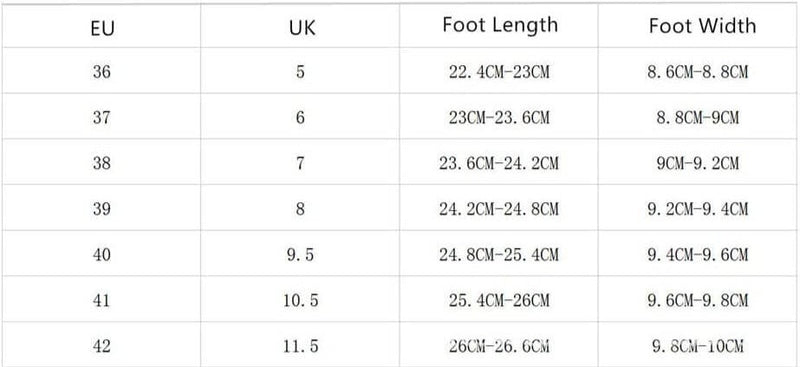Image resolution: width=800 pixels, height=367 pixels.
Task: Click the UK column header
Action: pos(300,26)
